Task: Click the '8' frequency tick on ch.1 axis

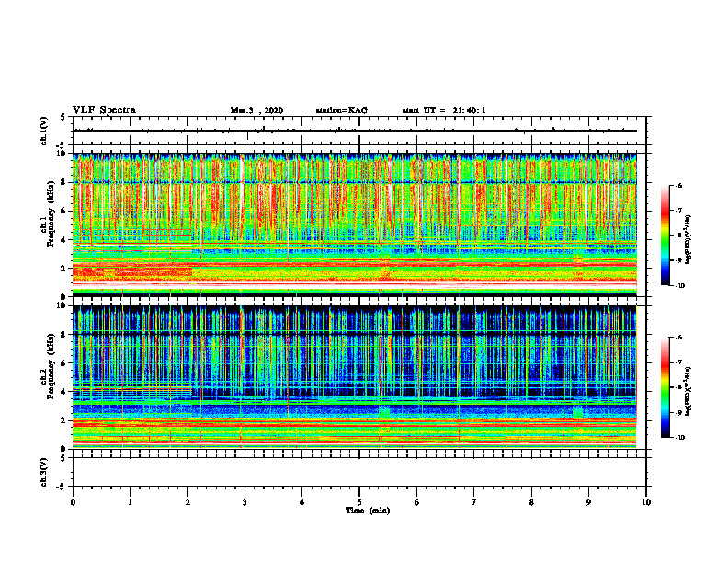Action: (x=64, y=182)
